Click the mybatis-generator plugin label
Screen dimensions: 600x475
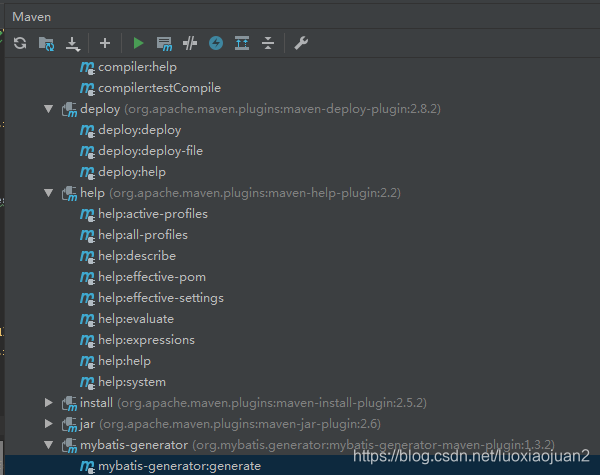[134, 445]
